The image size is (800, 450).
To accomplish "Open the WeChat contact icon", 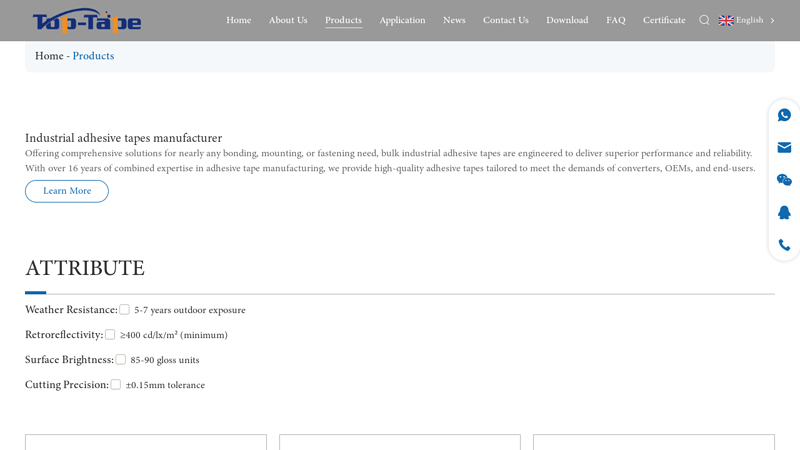I will (784, 180).
